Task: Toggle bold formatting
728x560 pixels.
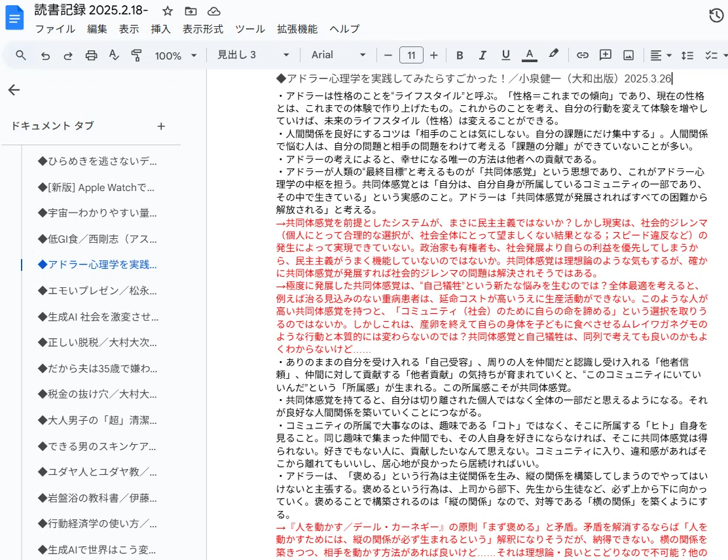Action: point(460,55)
